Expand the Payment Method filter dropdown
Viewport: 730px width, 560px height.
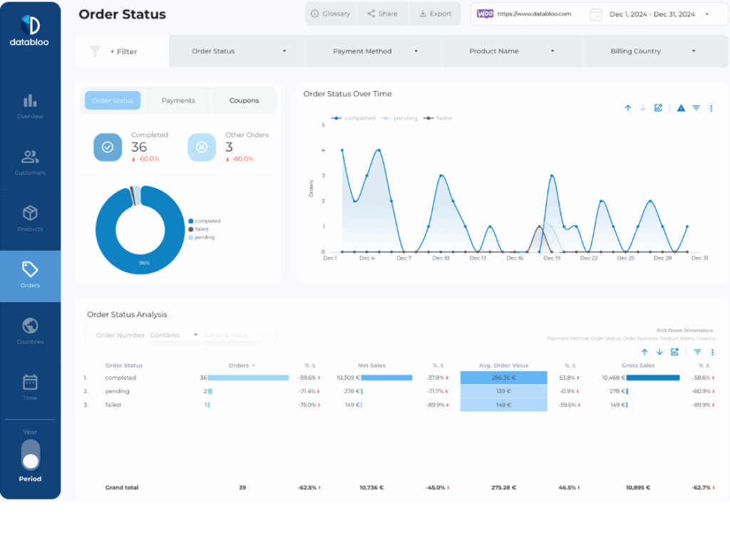(x=374, y=51)
